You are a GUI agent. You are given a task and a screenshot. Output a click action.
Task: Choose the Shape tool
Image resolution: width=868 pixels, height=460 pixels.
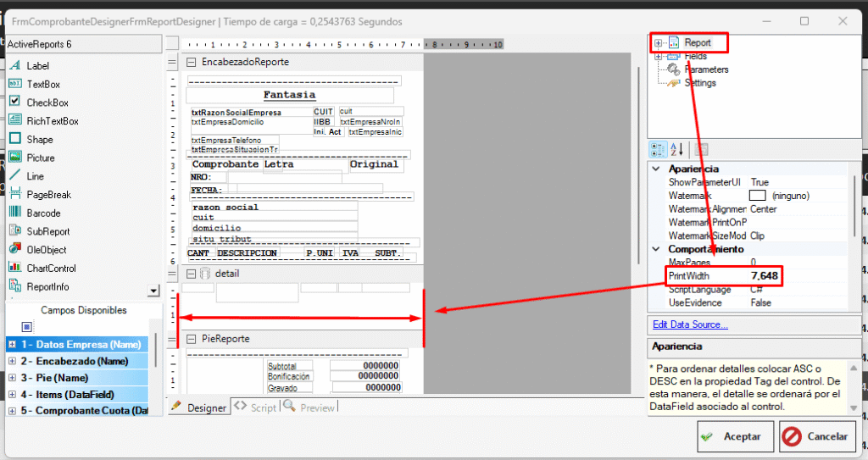[39, 140]
